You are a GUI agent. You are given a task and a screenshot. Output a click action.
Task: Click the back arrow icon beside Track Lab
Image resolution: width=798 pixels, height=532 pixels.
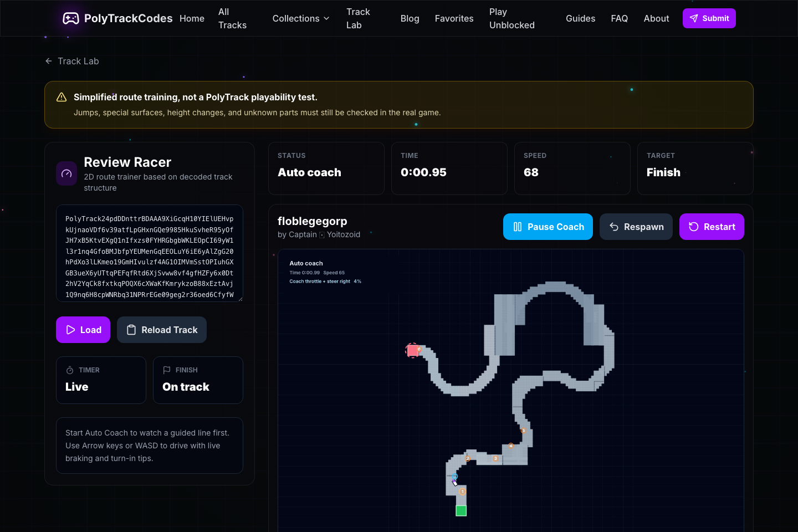(49, 61)
